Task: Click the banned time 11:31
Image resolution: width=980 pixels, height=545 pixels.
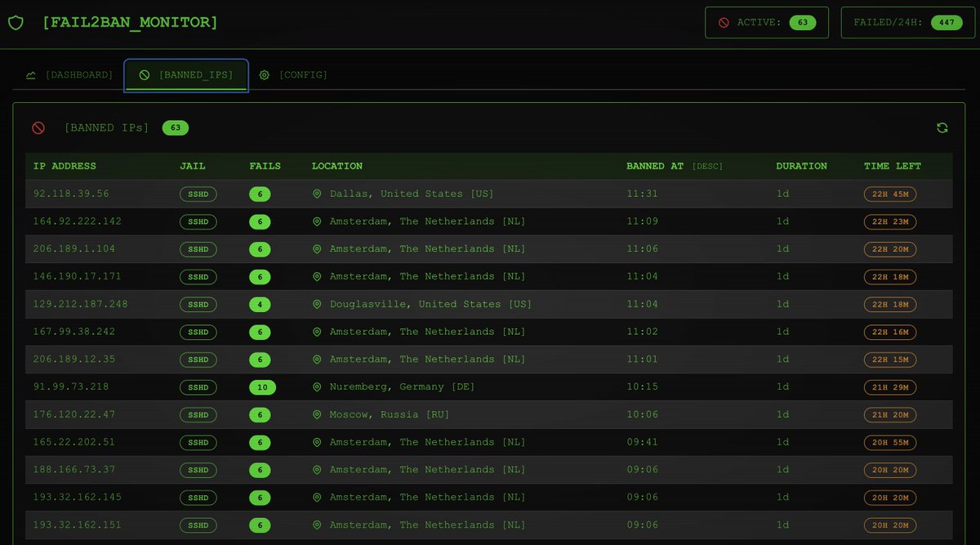Action: [642, 194]
